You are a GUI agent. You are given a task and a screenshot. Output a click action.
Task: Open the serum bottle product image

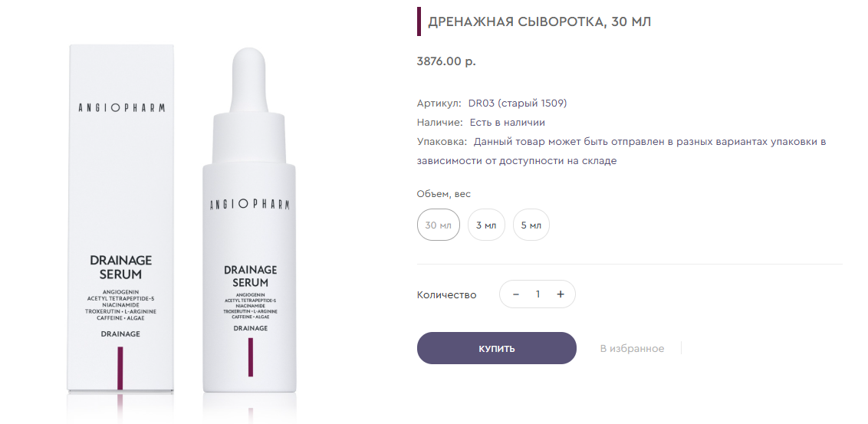[x=248, y=220]
